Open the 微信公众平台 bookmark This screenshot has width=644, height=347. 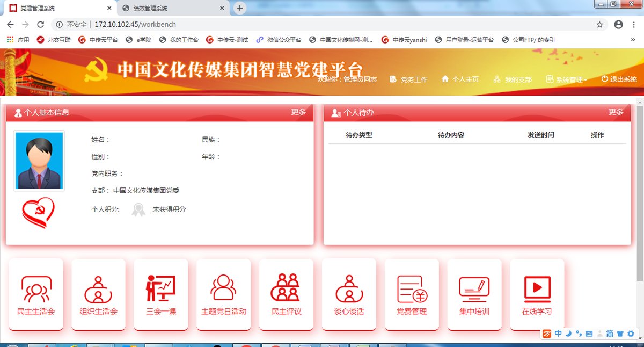tap(279, 40)
